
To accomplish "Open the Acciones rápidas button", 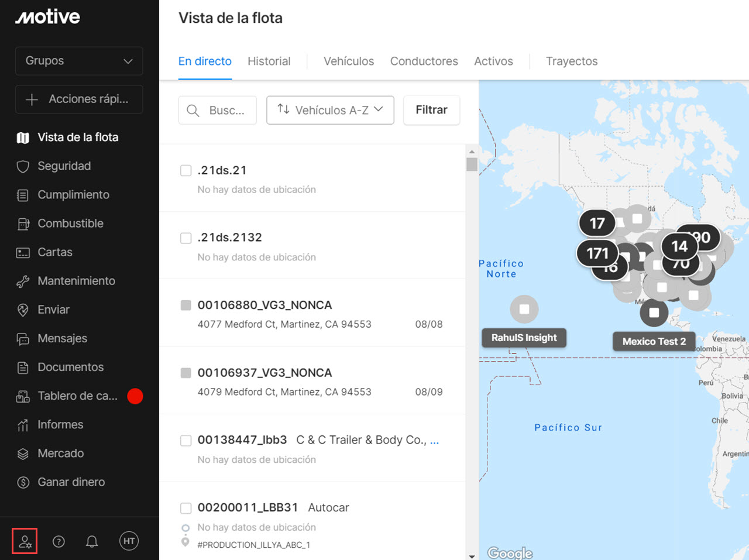I will coord(79,99).
